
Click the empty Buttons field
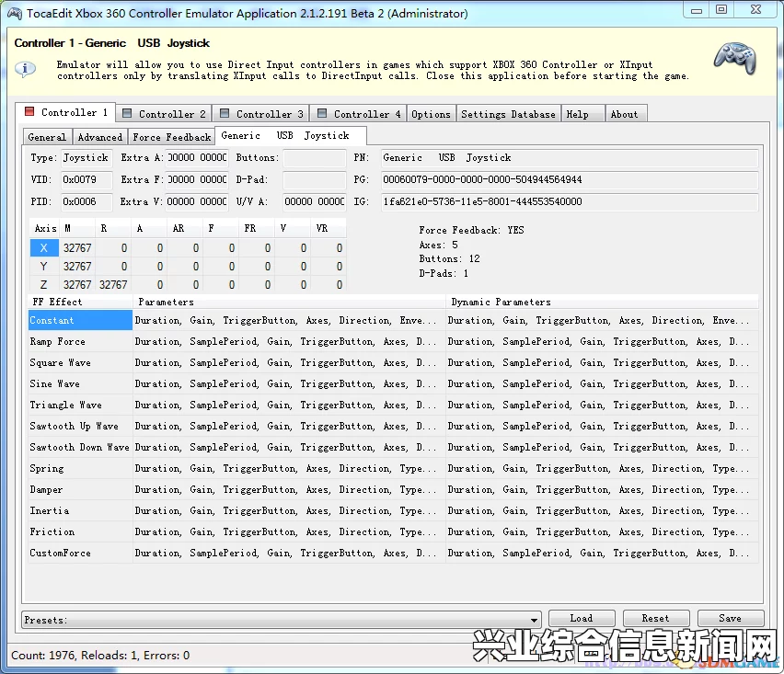click(315, 158)
